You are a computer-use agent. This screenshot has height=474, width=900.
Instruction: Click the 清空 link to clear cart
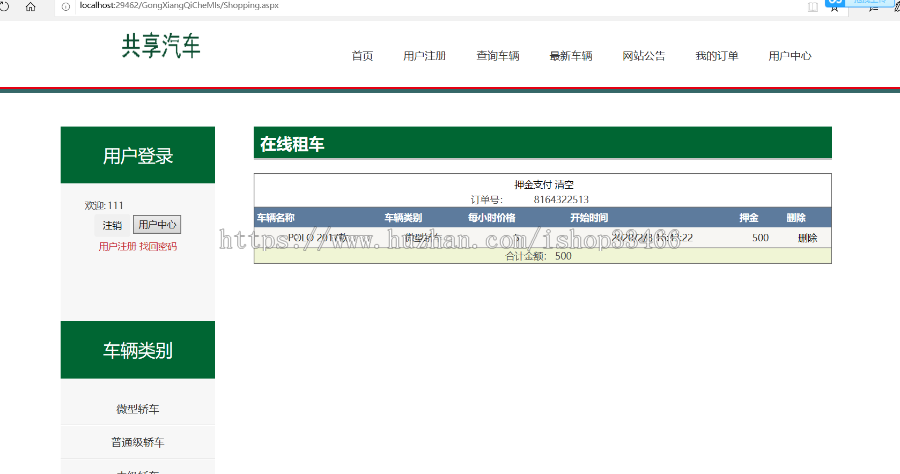click(564, 184)
